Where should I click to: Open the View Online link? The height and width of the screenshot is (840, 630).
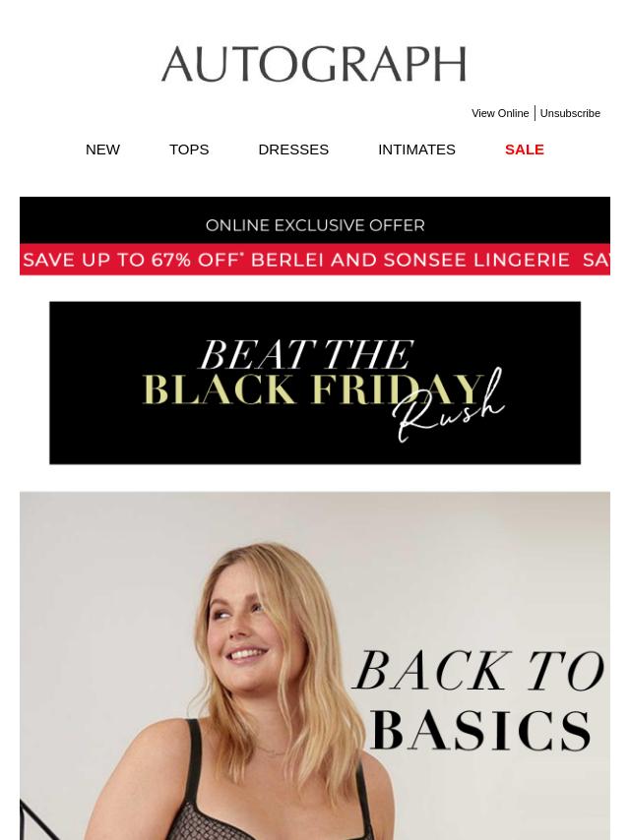point(500,113)
